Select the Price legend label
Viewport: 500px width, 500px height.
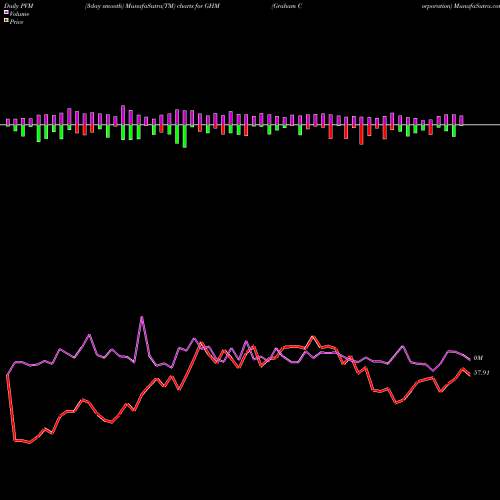16,22
